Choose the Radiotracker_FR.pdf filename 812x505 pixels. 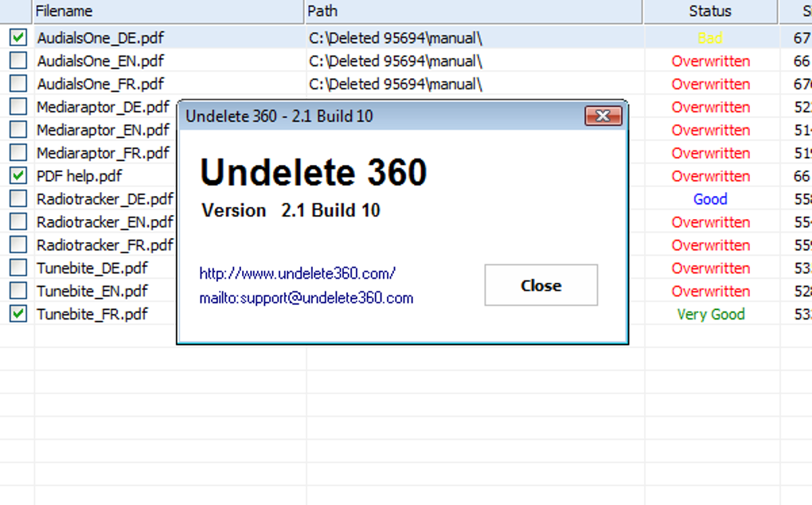click(x=105, y=245)
